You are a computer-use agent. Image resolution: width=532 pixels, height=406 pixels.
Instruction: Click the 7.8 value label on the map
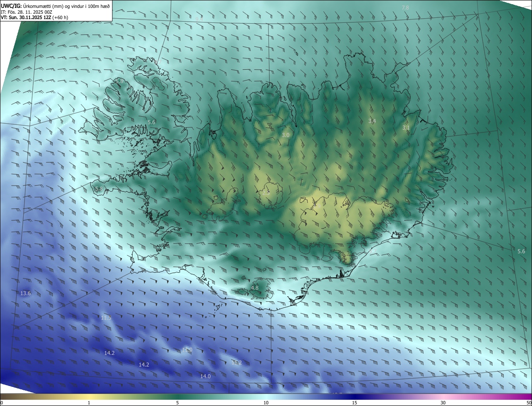[x=405, y=8]
